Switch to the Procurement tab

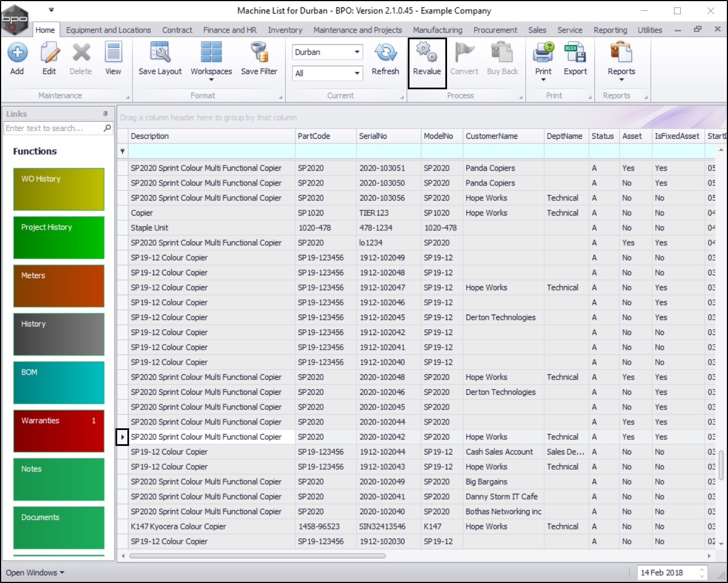[495, 30]
